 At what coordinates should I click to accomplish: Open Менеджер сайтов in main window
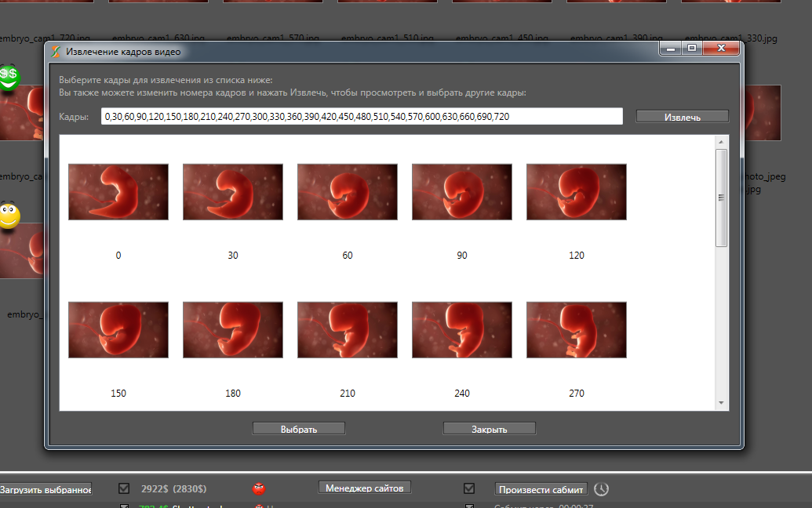click(365, 488)
